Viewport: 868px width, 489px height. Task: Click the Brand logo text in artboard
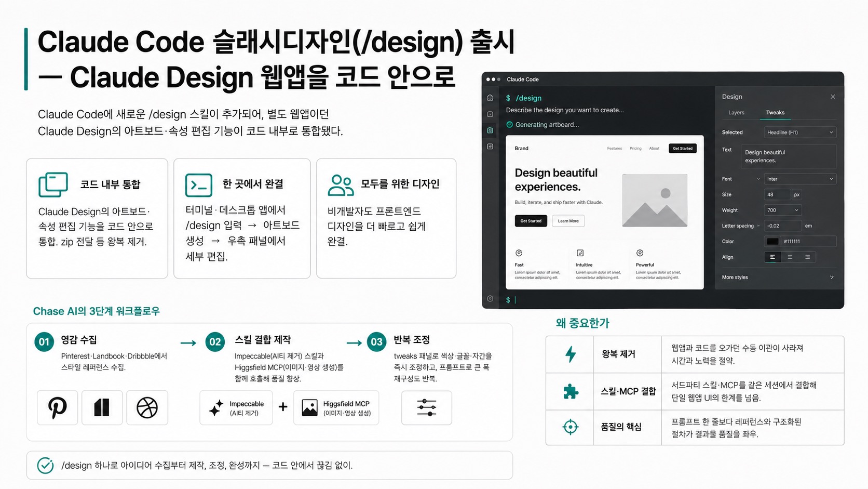point(521,149)
